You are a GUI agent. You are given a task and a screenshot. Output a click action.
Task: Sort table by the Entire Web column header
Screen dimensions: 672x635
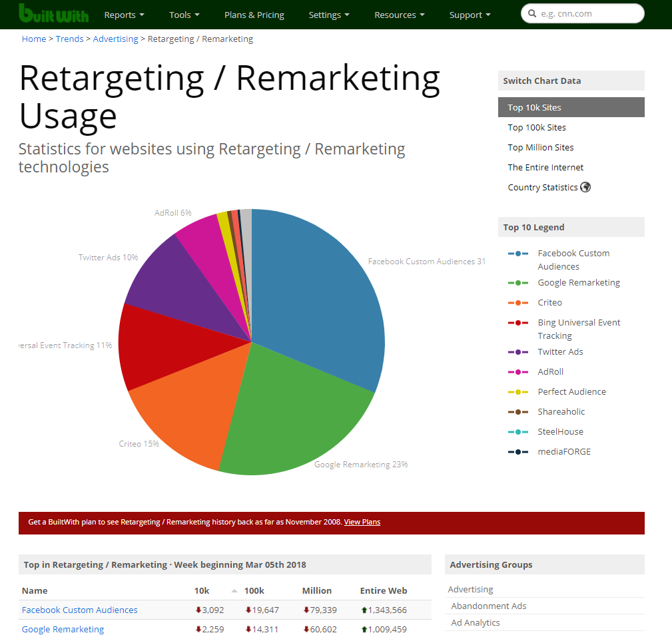[384, 590]
